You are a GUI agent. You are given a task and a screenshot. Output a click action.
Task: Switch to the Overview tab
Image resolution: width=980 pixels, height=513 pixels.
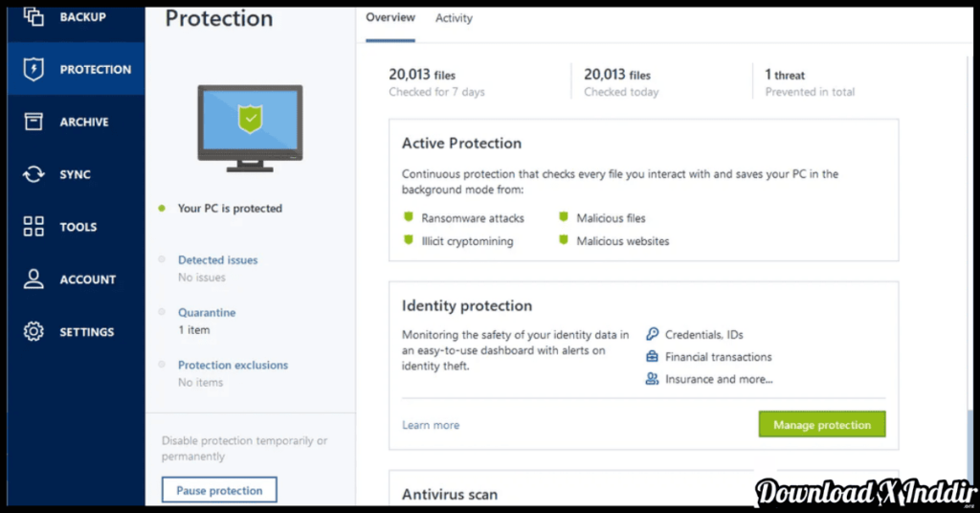coord(390,17)
